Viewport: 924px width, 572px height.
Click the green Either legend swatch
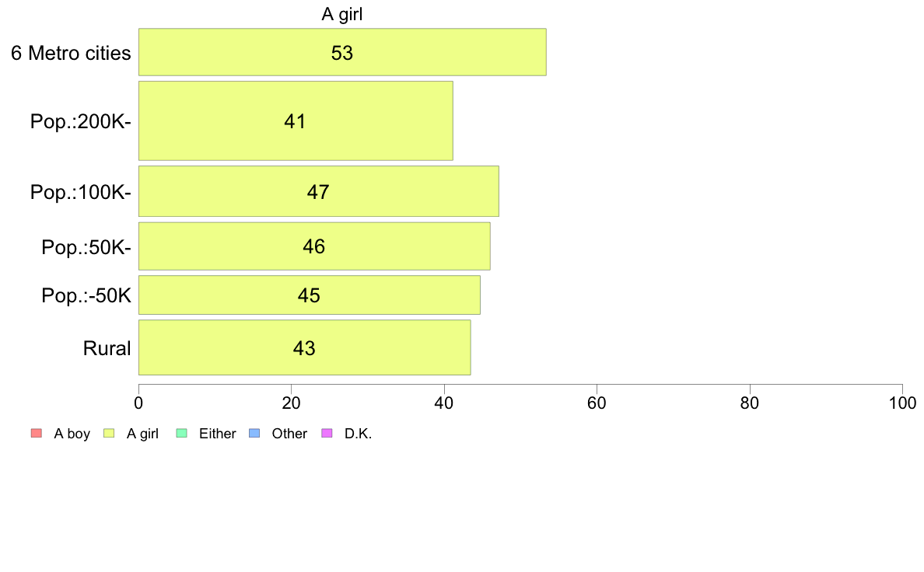pos(181,433)
